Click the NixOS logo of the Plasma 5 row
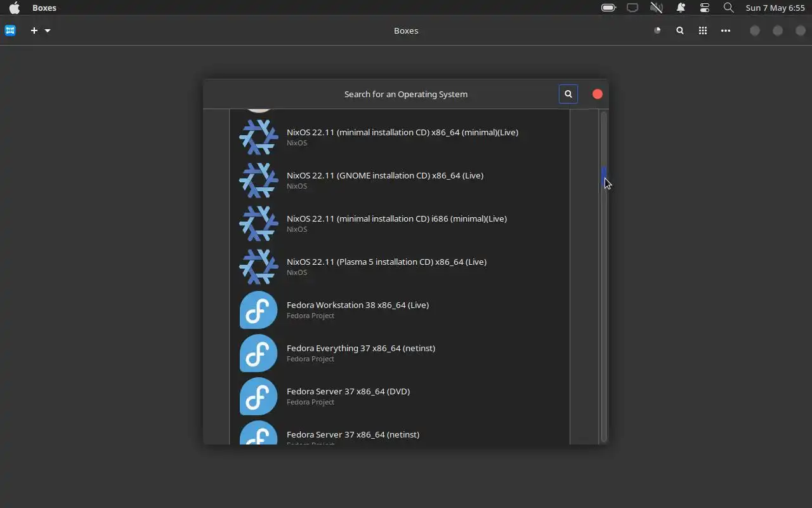This screenshot has width=812, height=508. (259, 267)
